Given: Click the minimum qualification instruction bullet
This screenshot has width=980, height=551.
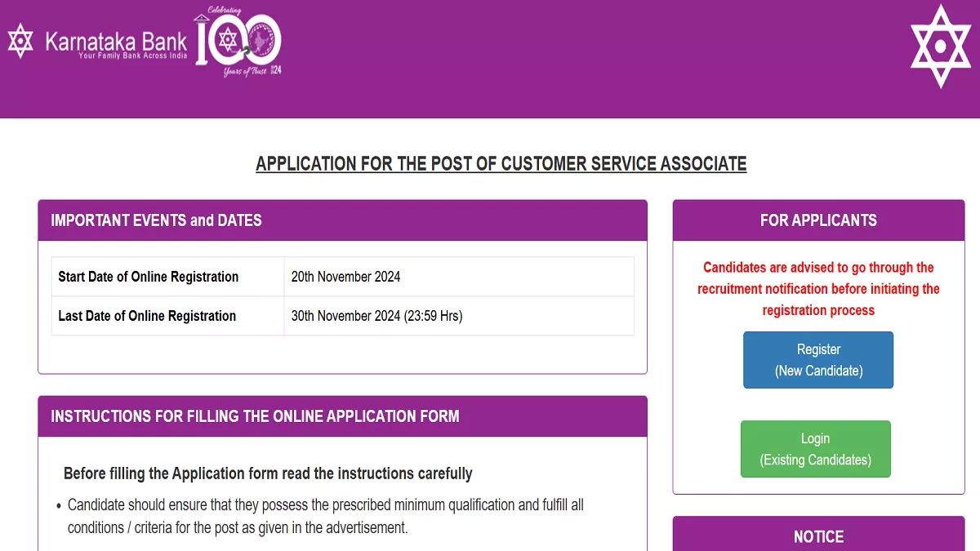Looking at the screenshot, I should (325, 517).
